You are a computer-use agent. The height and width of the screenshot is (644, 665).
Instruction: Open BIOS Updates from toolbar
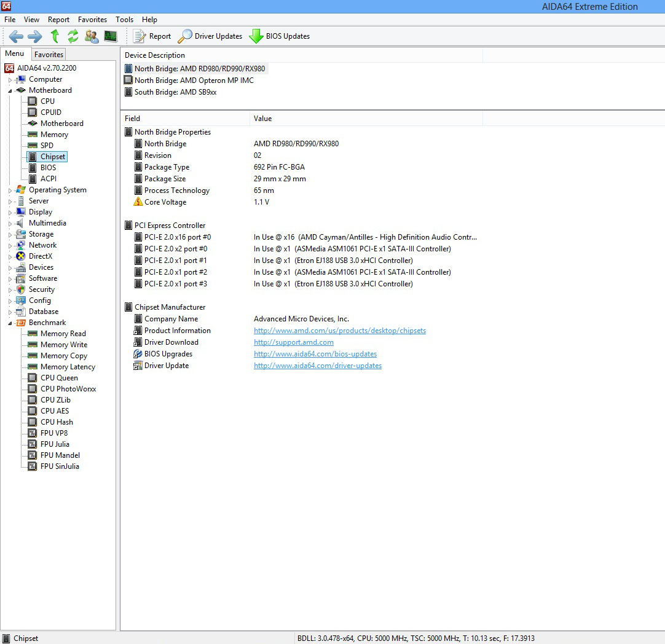pos(280,36)
